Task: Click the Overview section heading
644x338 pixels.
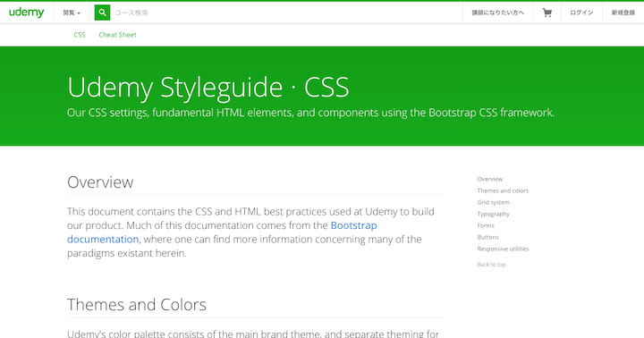Action: pyautogui.click(x=100, y=182)
